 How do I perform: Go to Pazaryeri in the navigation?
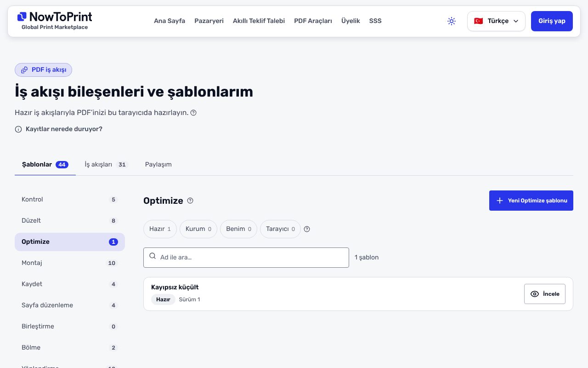pos(209,21)
